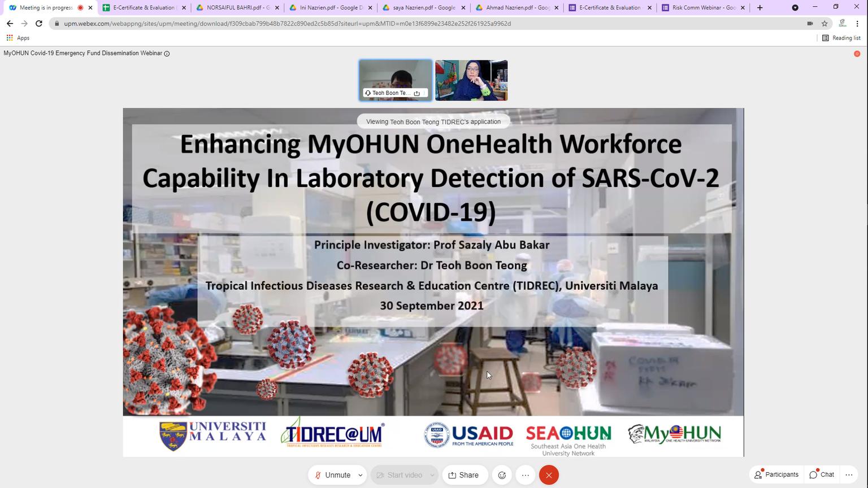Select Teoh Boon Teong video thumbnail

(396, 80)
